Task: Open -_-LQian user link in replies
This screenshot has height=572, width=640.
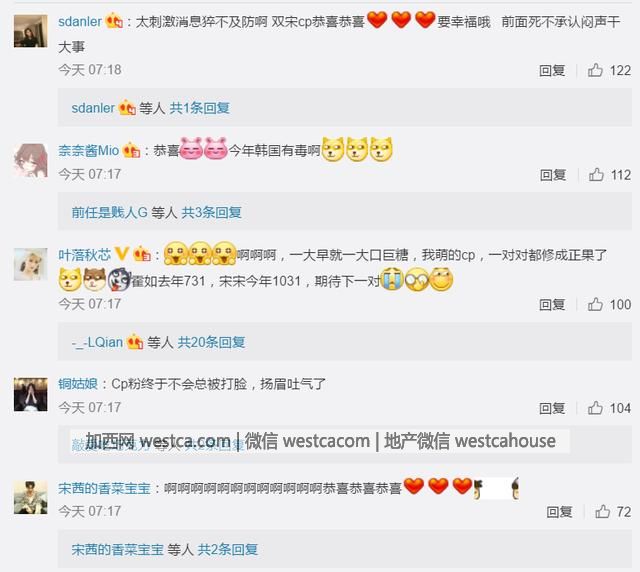Action: coord(97,342)
